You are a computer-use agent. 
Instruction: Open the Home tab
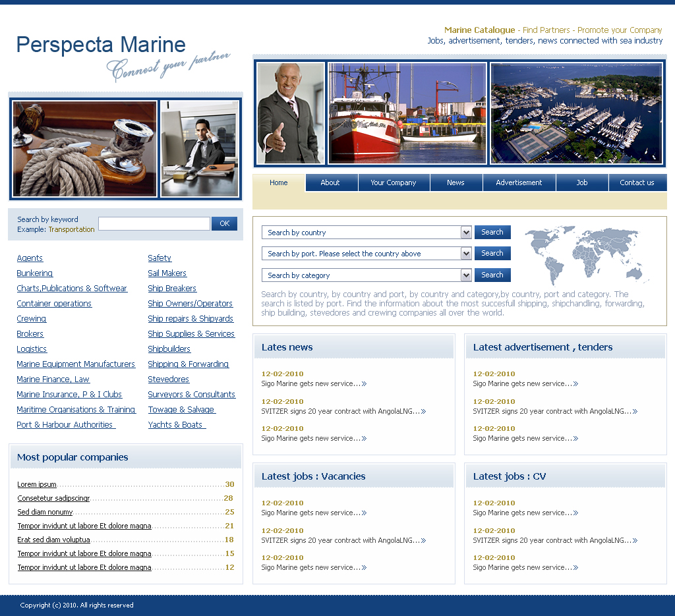279,182
